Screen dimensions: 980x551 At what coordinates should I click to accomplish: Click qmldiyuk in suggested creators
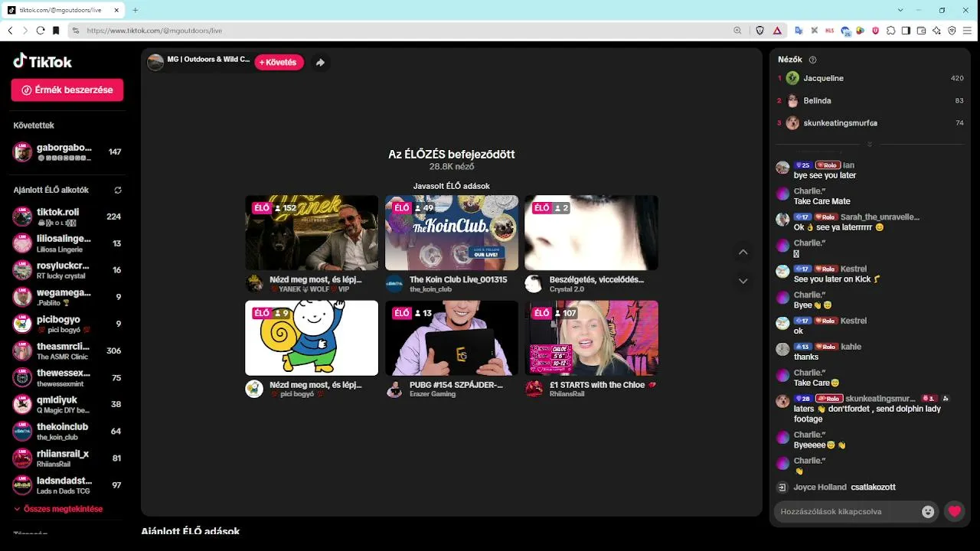67,404
